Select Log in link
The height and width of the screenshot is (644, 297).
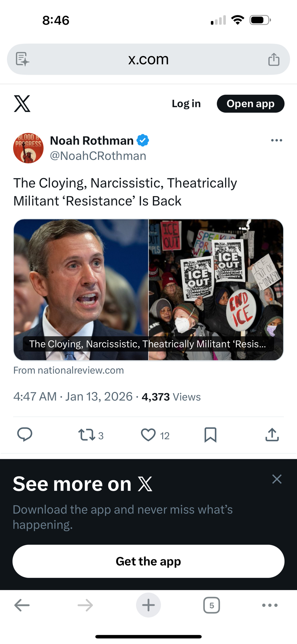[x=186, y=104]
